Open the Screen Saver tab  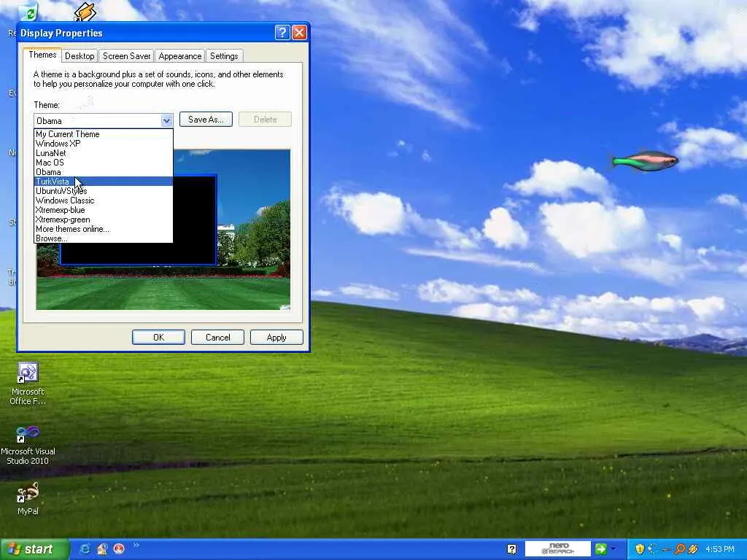126,56
